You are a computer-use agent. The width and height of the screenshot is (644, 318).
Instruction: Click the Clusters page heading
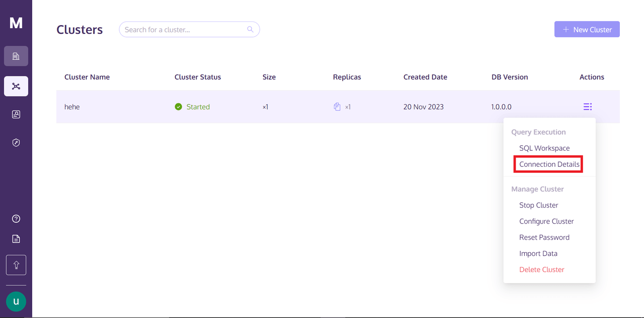pyautogui.click(x=80, y=30)
